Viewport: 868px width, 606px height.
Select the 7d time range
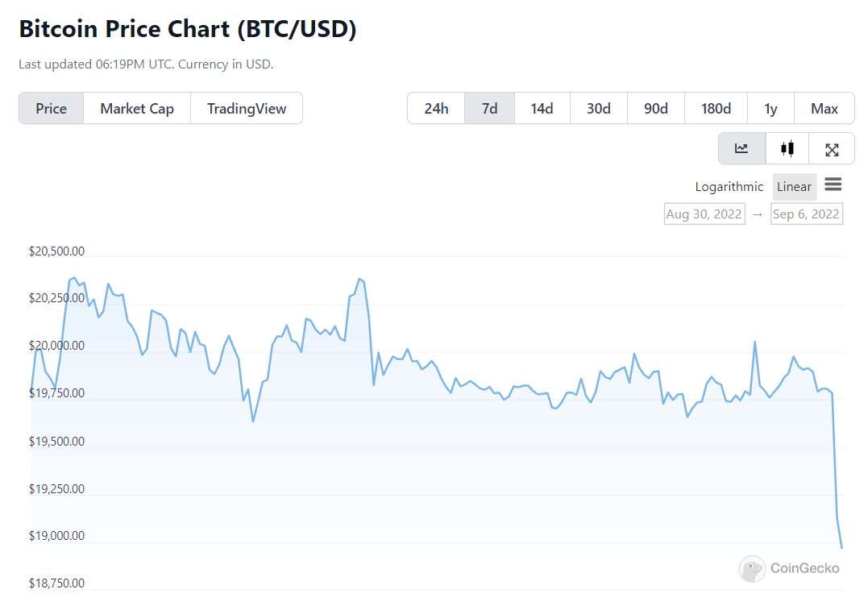click(489, 109)
